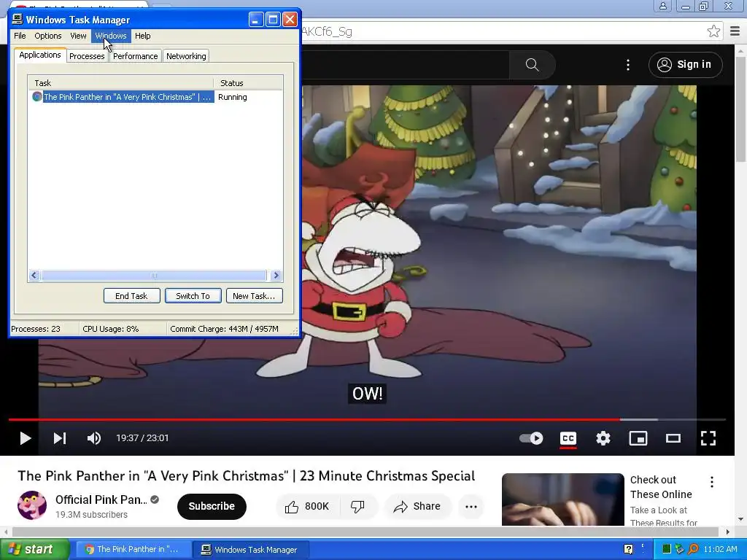Viewport: 747px width, 560px height.
Task: Mute the video volume speaker icon
Action: point(94,438)
